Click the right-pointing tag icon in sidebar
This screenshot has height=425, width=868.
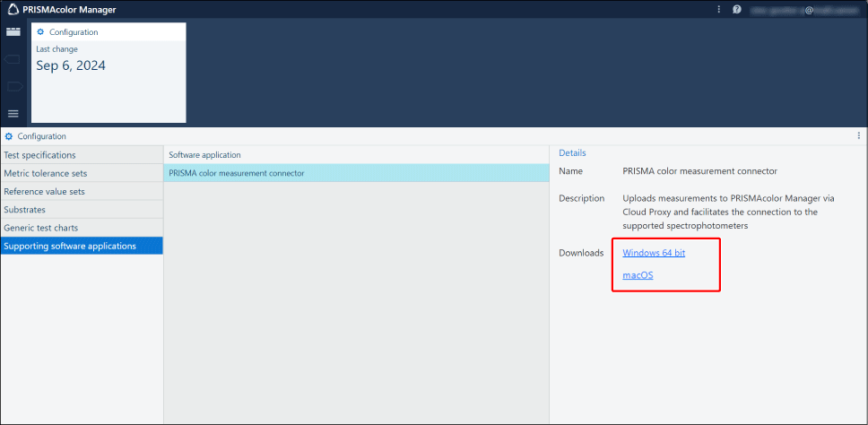coord(13,86)
